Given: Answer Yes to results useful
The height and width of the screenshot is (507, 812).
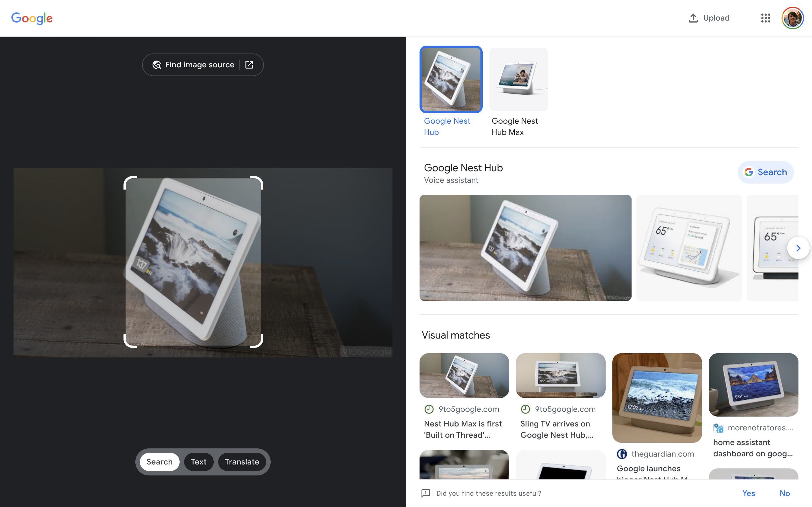Looking at the screenshot, I should pyautogui.click(x=749, y=493).
